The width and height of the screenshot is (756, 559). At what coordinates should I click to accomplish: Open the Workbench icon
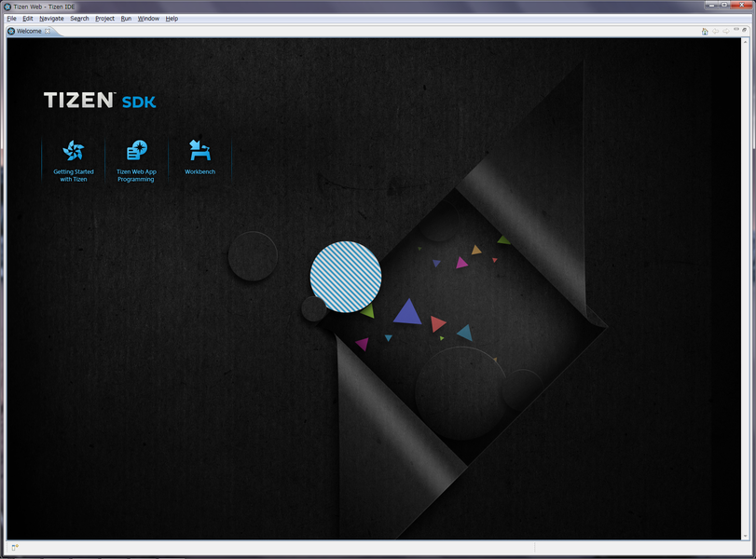click(x=199, y=150)
